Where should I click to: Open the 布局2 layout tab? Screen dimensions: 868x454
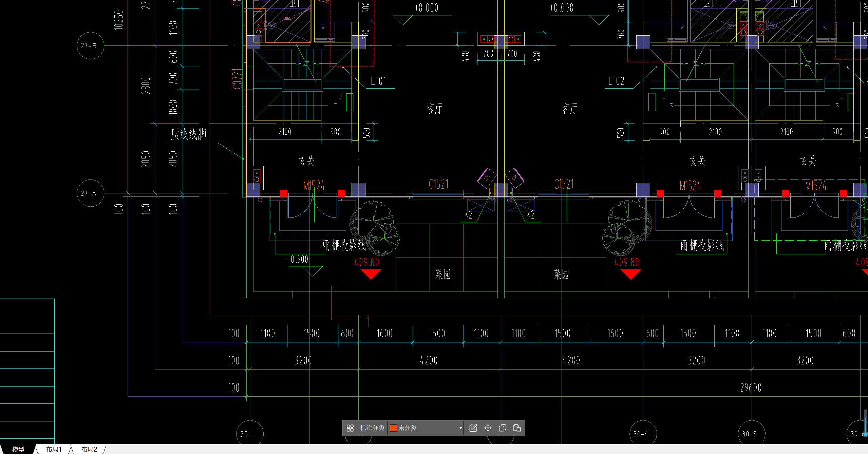[89, 449]
